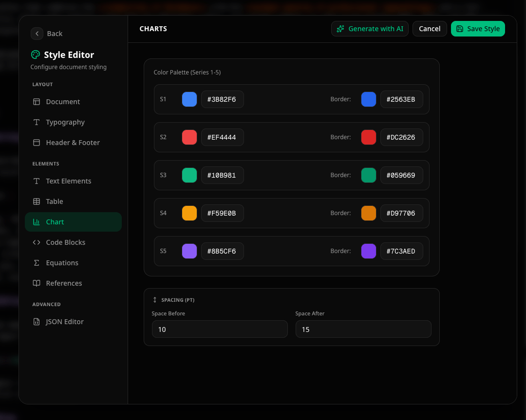Click the Space After input field
This screenshot has height=420, width=526.
[x=363, y=329]
